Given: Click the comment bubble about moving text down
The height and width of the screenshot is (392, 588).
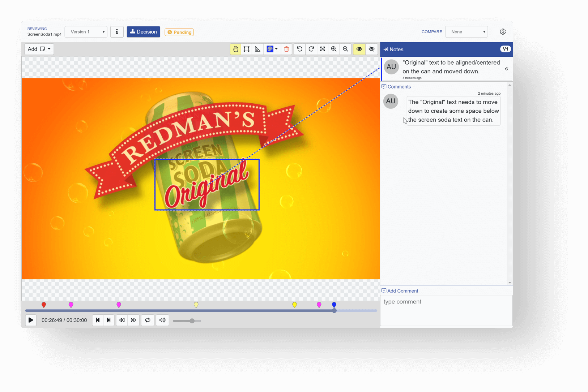Looking at the screenshot, I should pos(453,111).
